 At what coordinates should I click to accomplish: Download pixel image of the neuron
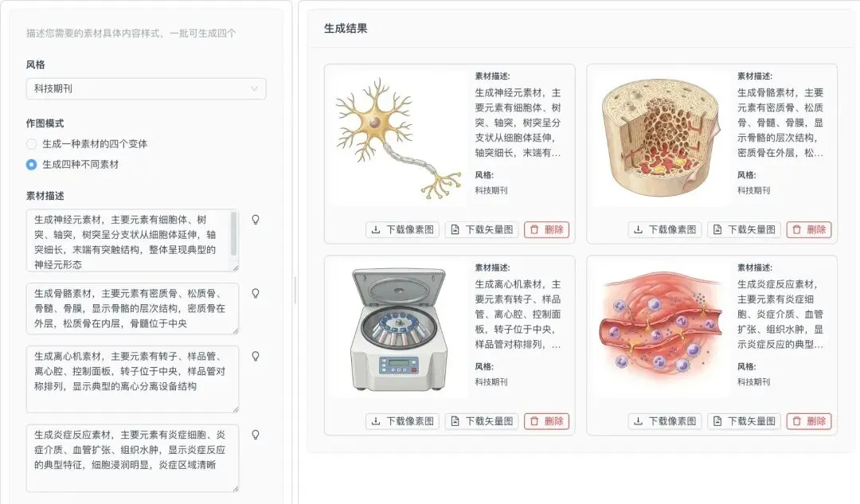pos(403,230)
